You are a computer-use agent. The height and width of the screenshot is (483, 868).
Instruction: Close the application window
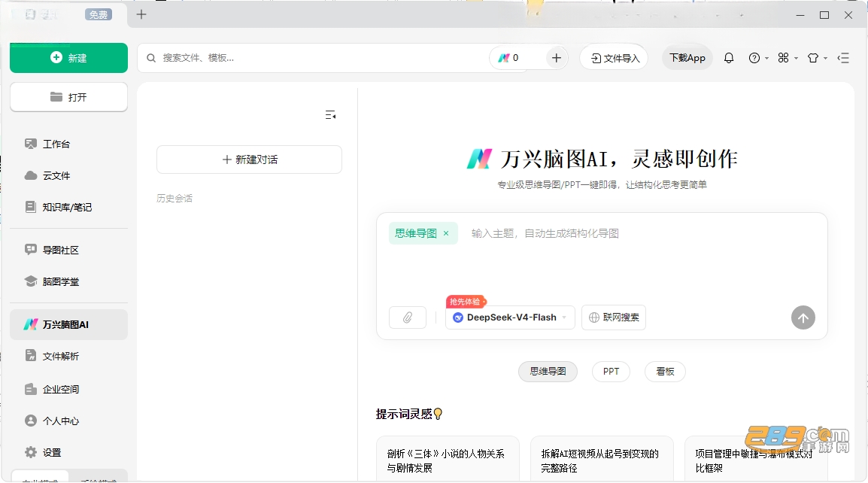[848, 15]
